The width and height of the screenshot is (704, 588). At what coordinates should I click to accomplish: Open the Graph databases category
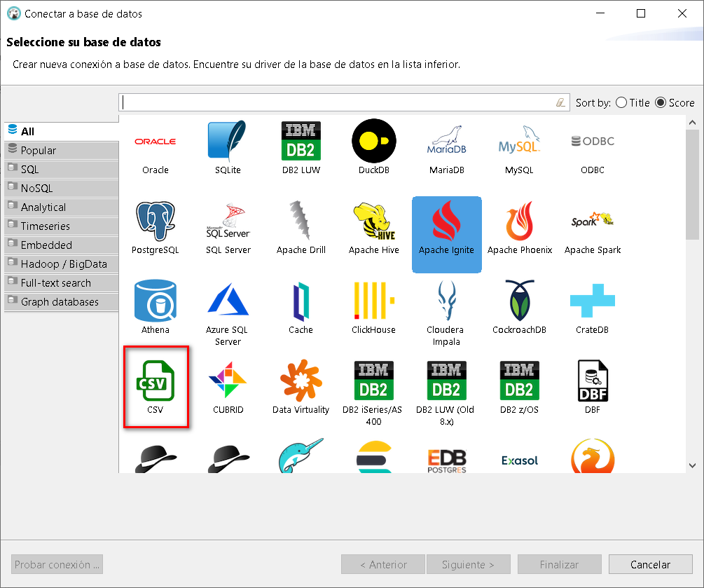coord(62,302)
